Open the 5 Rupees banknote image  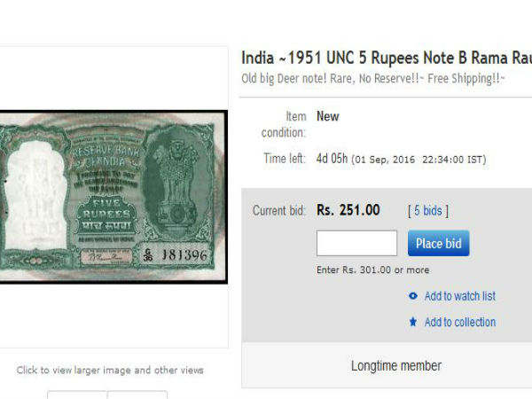point(113,197)
